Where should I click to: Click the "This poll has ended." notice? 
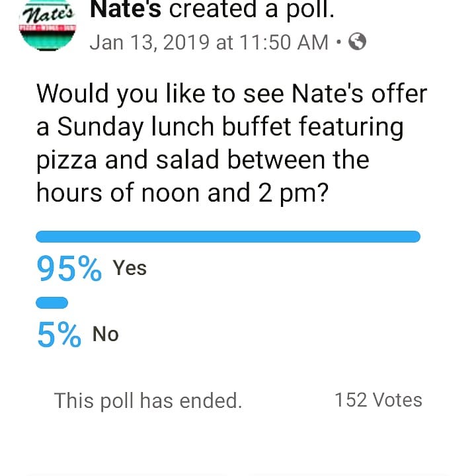pos(148,401)
